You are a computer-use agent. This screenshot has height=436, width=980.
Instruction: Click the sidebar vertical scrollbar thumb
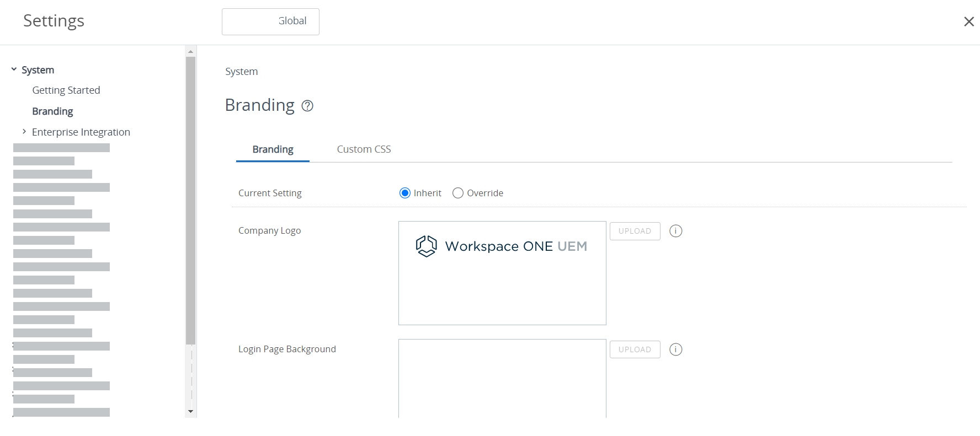(x=191, y=201)
